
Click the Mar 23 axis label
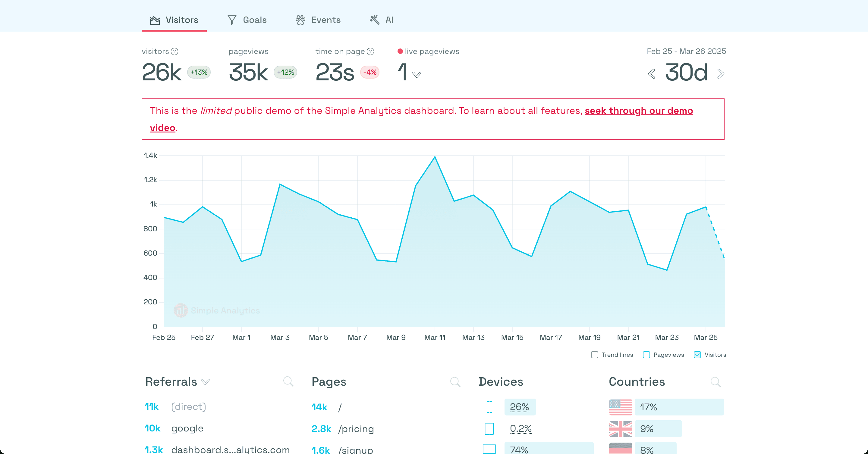(x=667, y=337)
